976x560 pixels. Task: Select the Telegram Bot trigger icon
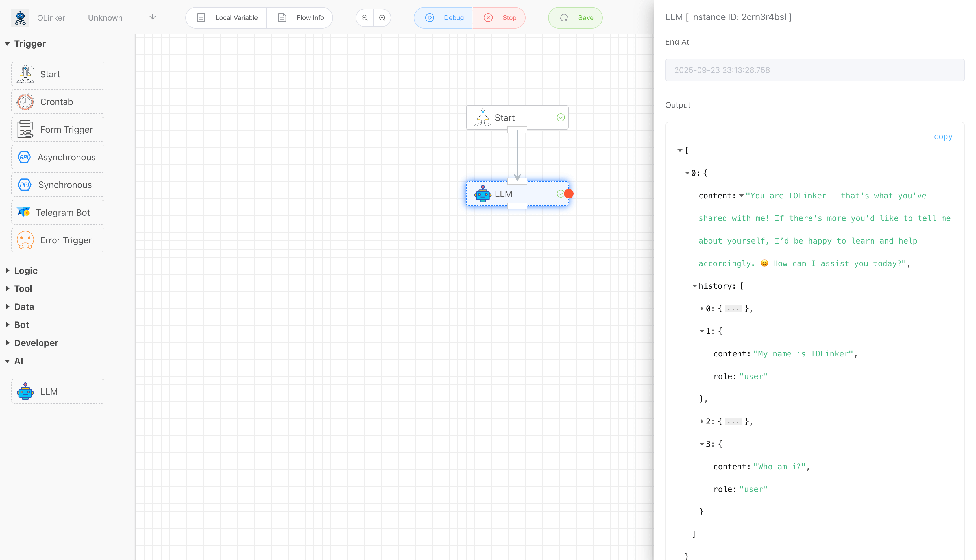tap(24, 212)
